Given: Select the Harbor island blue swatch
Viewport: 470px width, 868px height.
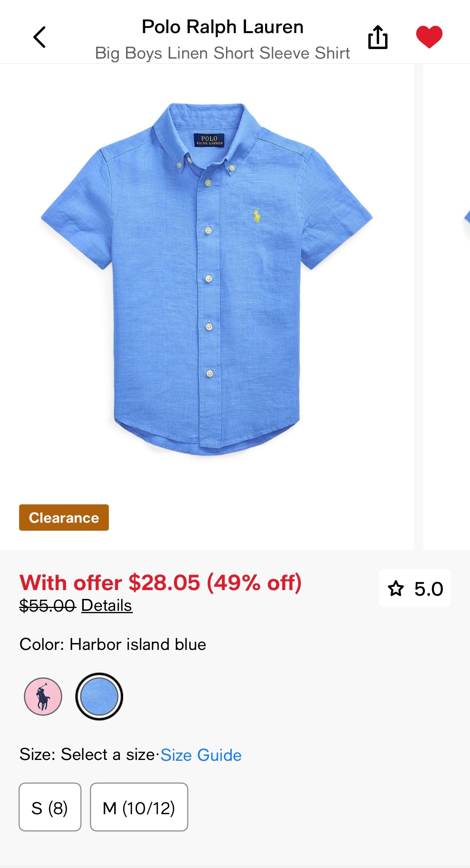Looking at the screenshot, I should click(99, 697).
